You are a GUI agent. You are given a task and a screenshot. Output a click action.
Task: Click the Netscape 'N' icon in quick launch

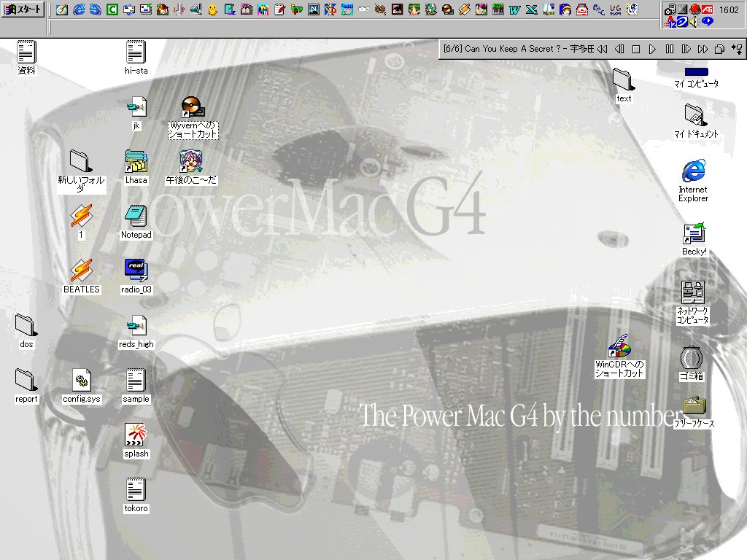click(313, 9)
